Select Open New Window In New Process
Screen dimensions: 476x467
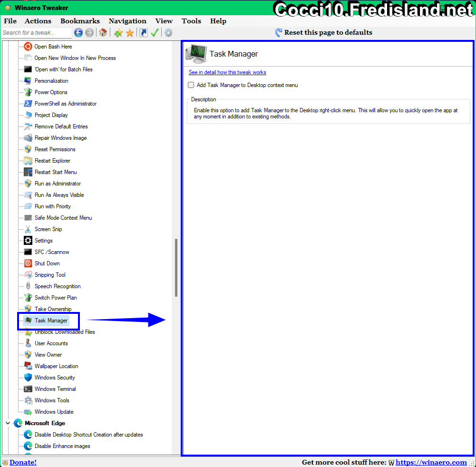(x=75, y=58)
